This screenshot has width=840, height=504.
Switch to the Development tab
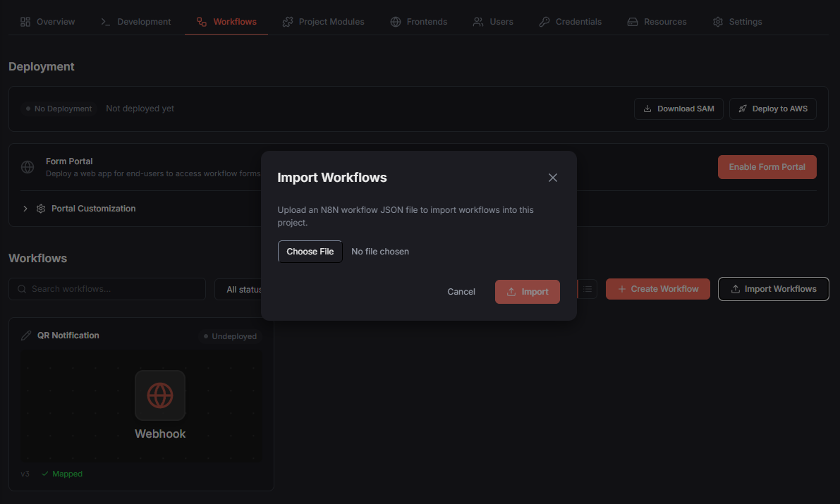[x=136, y=21]
